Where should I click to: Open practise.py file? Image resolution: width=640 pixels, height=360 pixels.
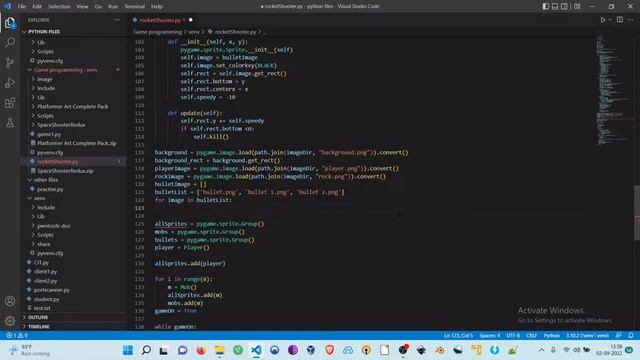(73, 189)
